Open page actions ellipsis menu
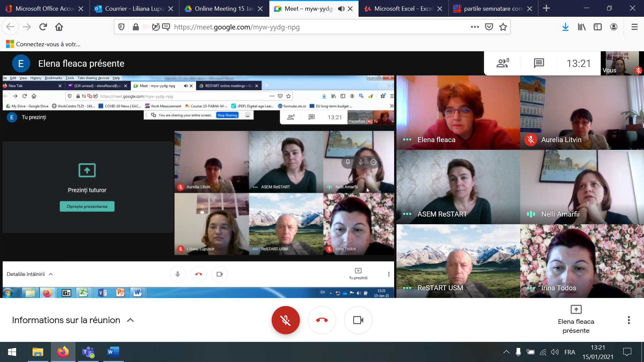Image resolution: width=644 pixels, height=362 pixels. click(475, 27)
